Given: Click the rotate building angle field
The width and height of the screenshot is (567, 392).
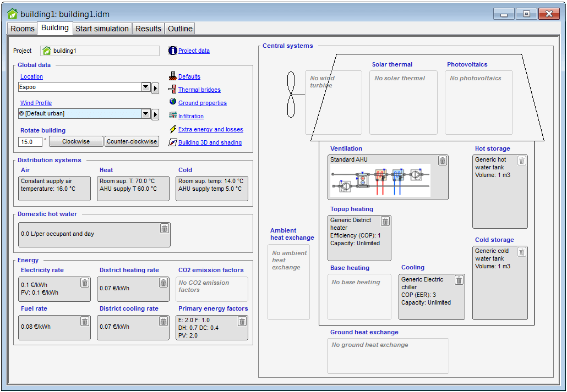Looking at the screenshot, I should (30, 142).
